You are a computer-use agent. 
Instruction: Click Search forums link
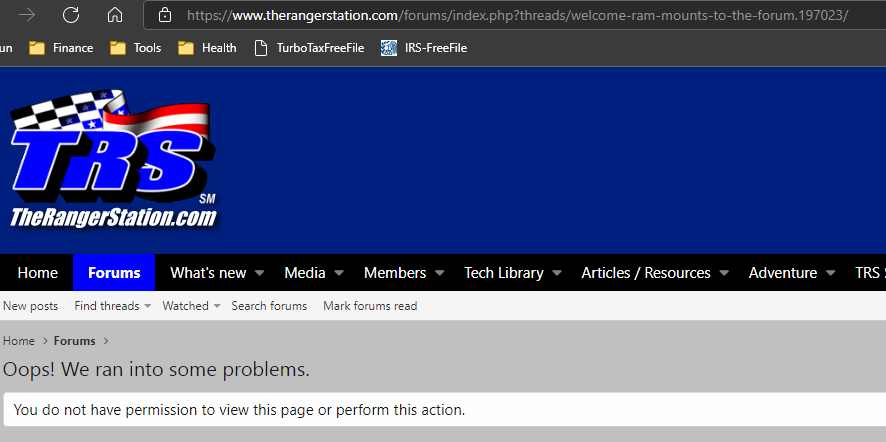(269, 306)
